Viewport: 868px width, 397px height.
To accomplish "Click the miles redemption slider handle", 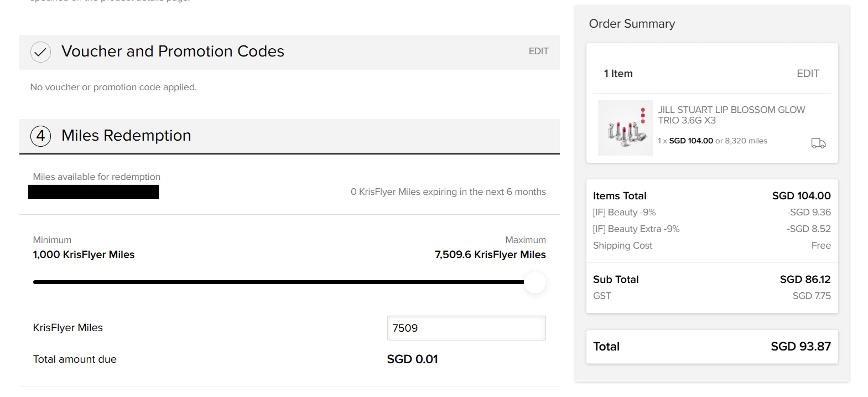I will point(535,282).
